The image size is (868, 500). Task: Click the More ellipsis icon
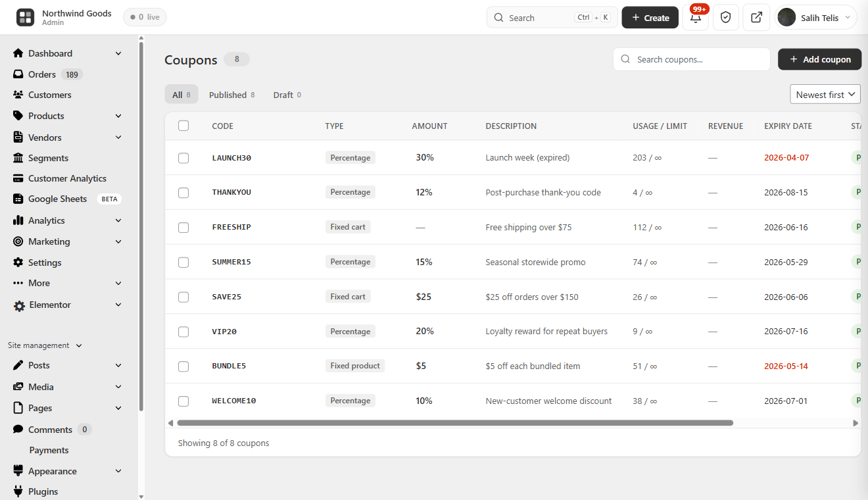(x=18, y=283)
